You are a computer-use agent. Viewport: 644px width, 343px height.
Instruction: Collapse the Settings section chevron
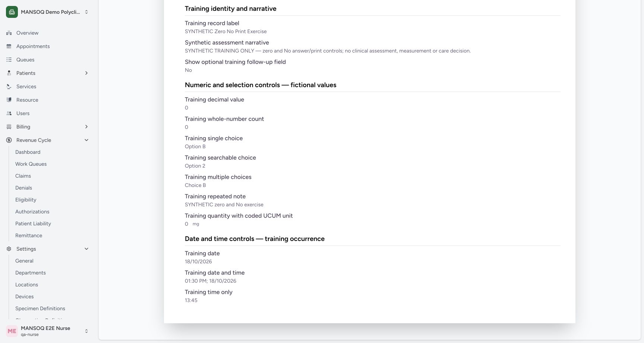[86, 249]
